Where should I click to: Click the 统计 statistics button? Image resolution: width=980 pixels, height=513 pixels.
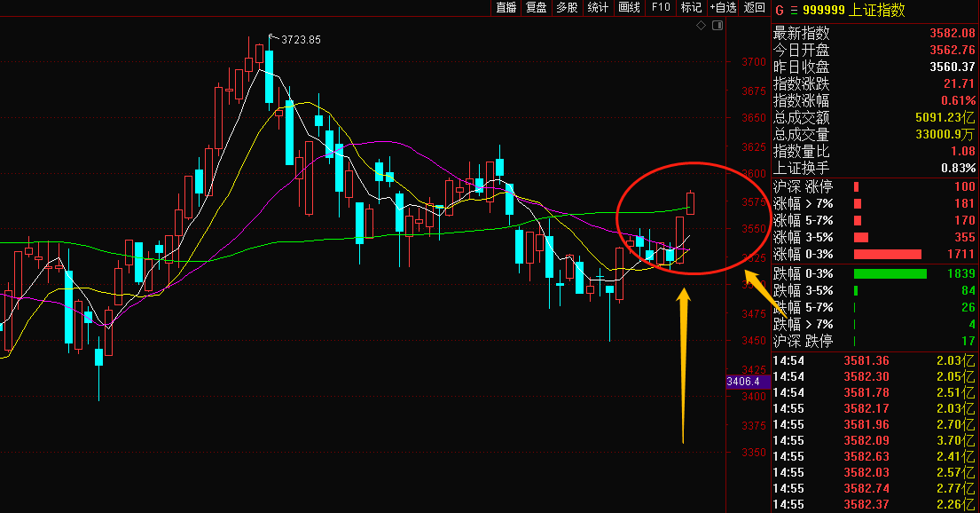click(x=598, y=7)
